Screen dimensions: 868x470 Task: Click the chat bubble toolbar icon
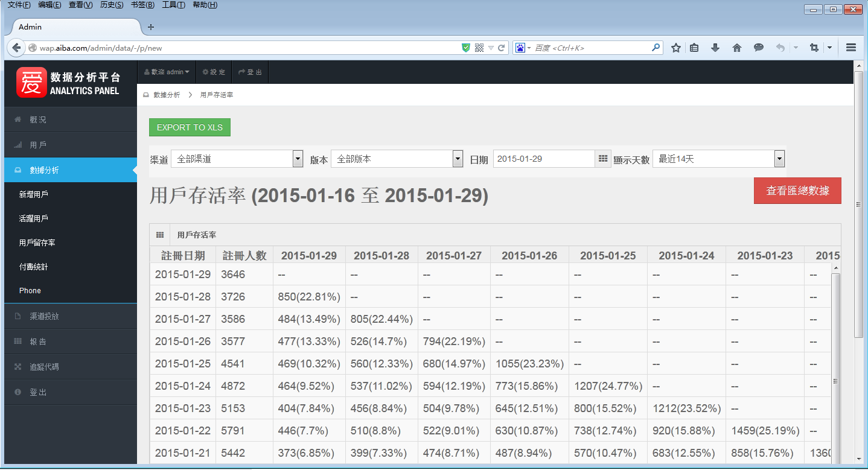point(759,48)
